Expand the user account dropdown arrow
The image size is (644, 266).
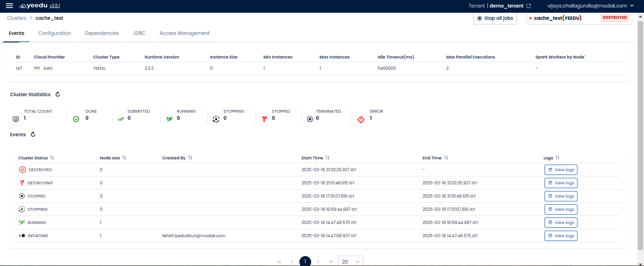pyautogui.click(x=632, y=6)
